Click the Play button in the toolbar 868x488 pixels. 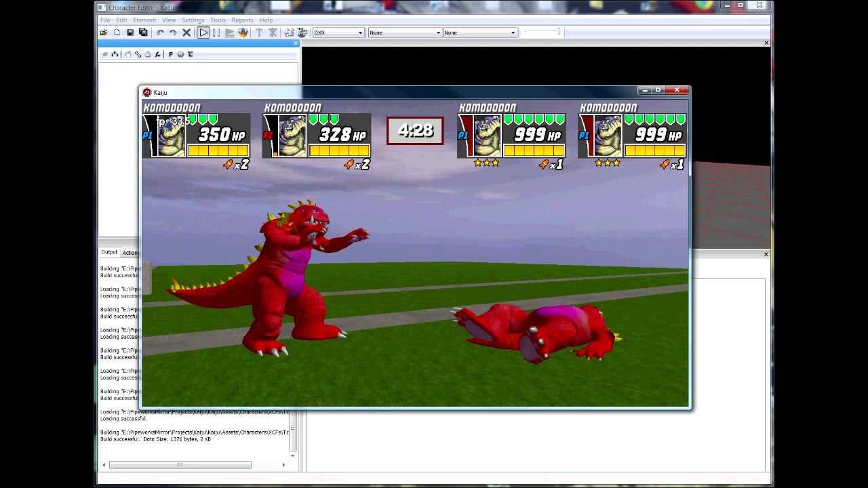coord(203,33)
